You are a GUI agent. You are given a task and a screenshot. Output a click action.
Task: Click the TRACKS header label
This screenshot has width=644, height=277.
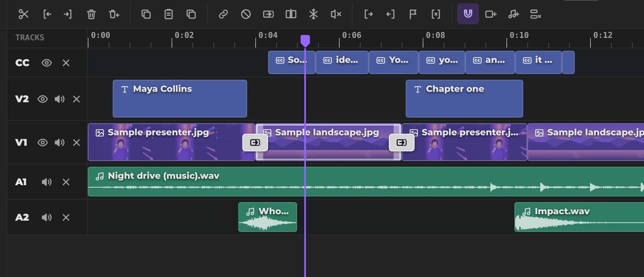pyautogui.click(x=30, y=37)
